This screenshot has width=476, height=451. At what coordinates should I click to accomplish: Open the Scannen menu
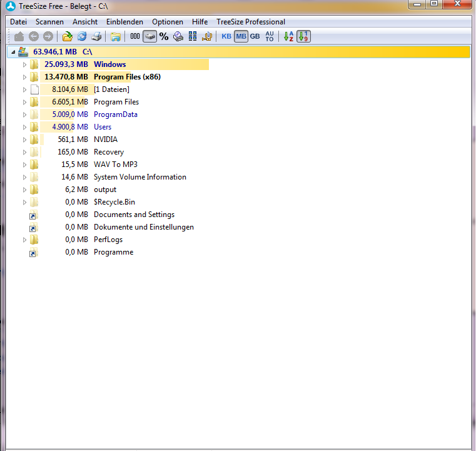[49, 22]
